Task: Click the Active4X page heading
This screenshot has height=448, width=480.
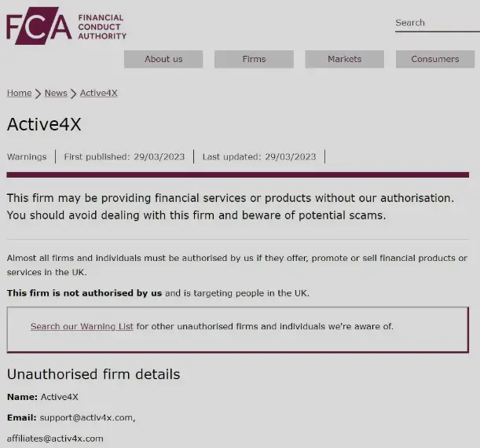Action: 44,124
